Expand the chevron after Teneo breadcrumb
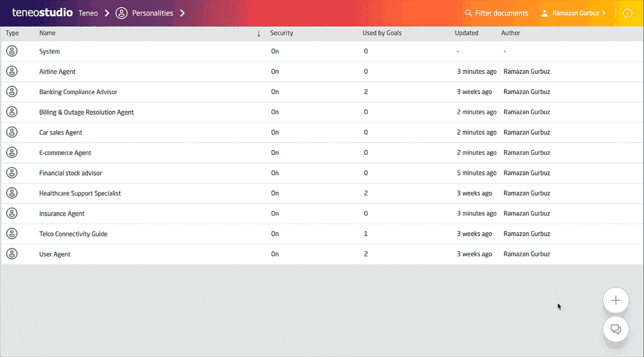This screenshot has height=357, width=644. click(107, 13)
